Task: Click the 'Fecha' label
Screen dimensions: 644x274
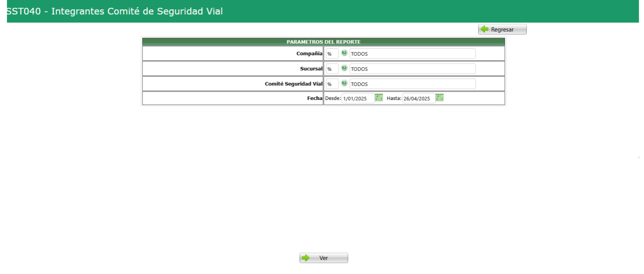Action: 315,99
